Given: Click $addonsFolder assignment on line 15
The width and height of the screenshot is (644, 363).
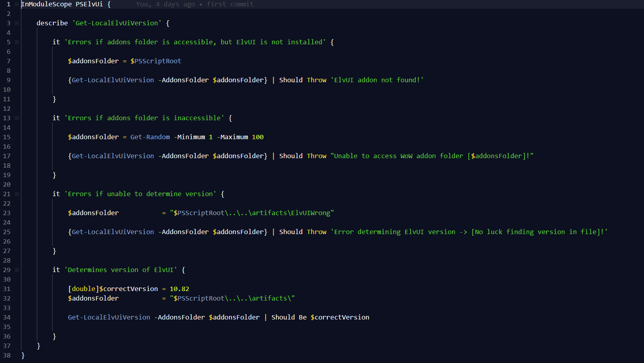Looking at the screenshot, I should (93, 137).
